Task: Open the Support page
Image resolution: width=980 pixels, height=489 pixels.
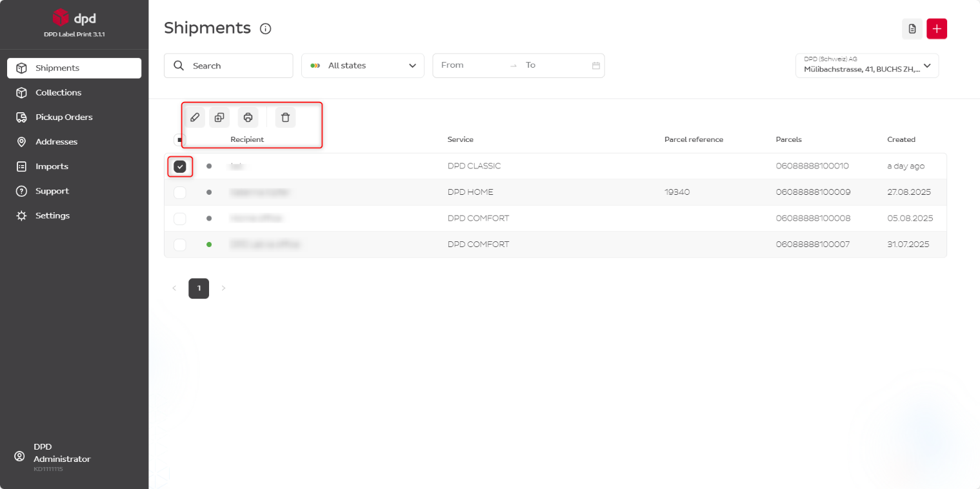Action: click(x=74, y=191)
